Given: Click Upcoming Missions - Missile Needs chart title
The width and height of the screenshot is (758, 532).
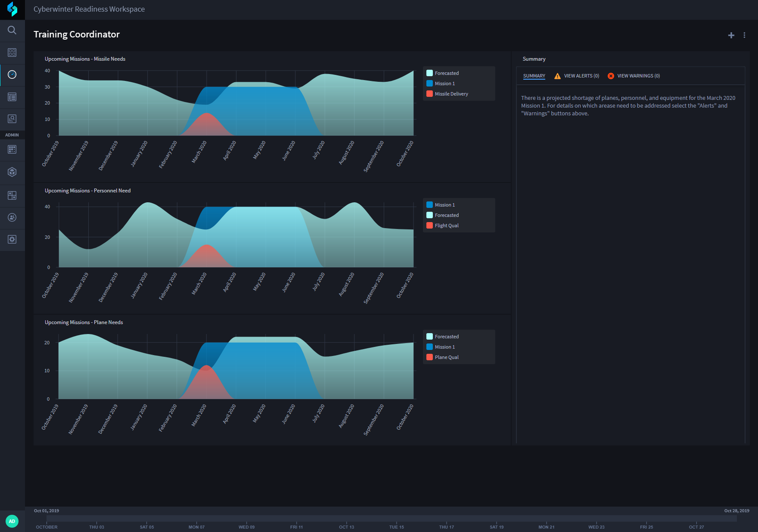Looking at the screenshot, I should 85,59.
